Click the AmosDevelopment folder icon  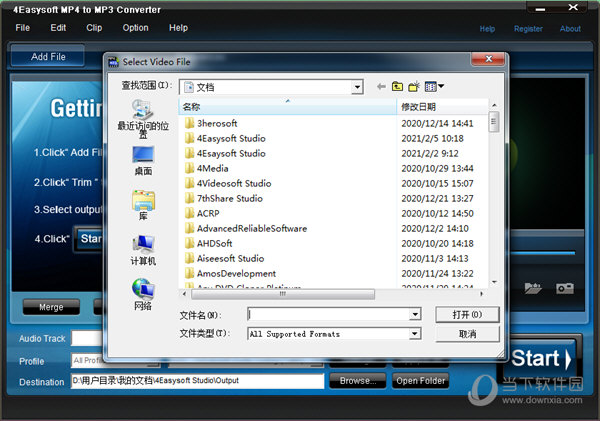(189, 273)
